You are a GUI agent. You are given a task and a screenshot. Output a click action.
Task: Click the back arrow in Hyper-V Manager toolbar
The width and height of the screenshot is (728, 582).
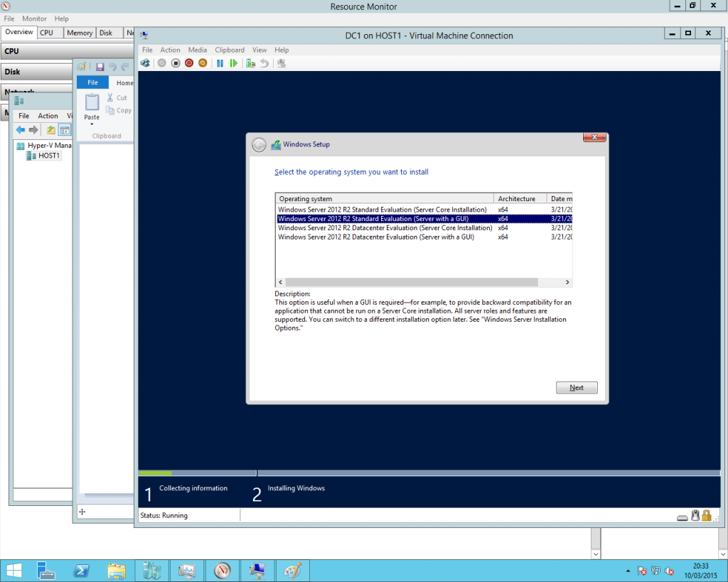click(21, 130)
